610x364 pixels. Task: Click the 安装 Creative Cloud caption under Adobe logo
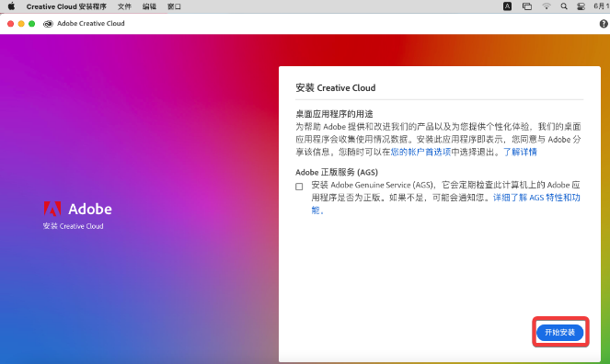pos(73,226)
